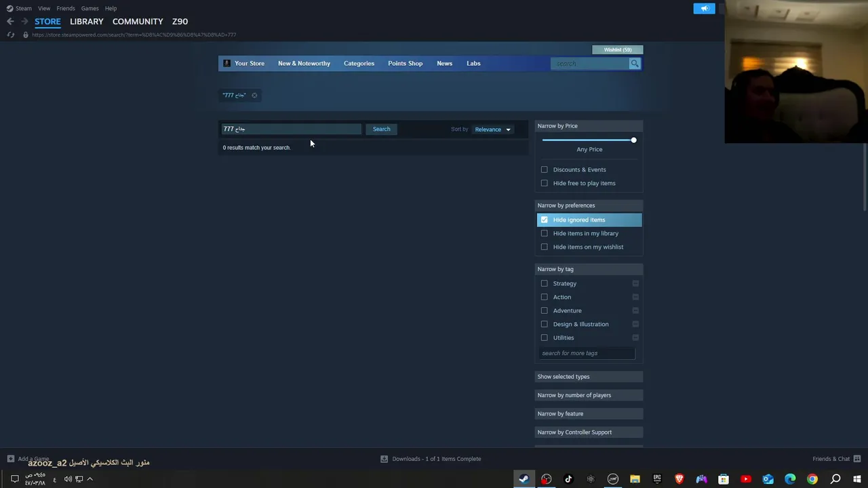This screenshot has width=868, height=488.
Task: Click the Search button next to term field
Action: tap(381, 129)
